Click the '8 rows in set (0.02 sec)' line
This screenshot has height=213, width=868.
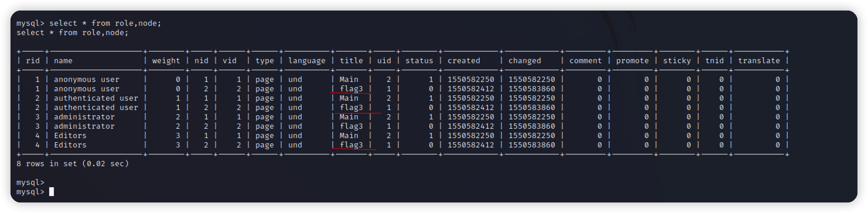click(72, 164)
